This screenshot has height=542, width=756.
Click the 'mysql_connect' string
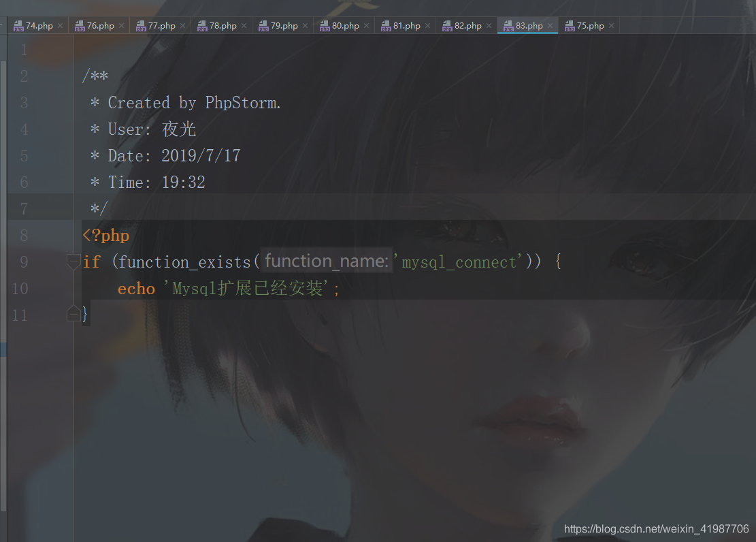click(x=459, y=262)
